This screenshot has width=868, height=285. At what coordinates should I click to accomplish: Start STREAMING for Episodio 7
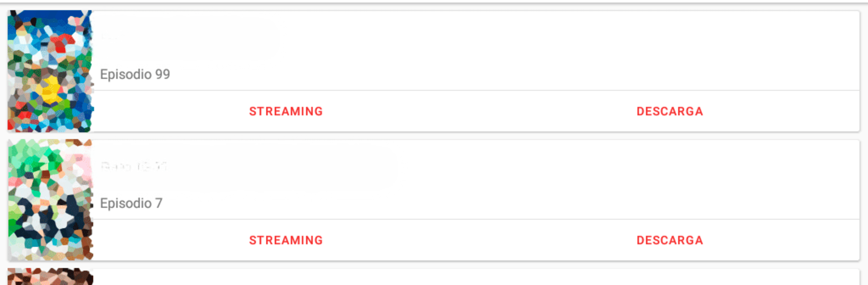coord(286,240)
